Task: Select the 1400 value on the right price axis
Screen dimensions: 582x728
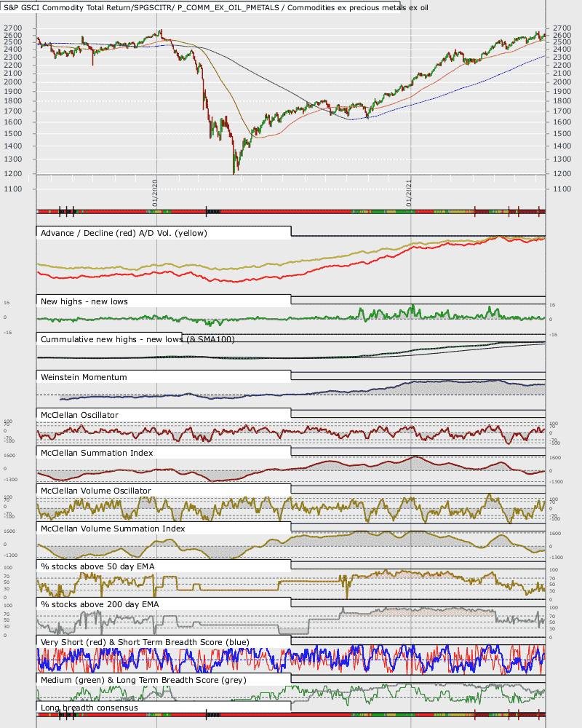Action: pos(562,146)
